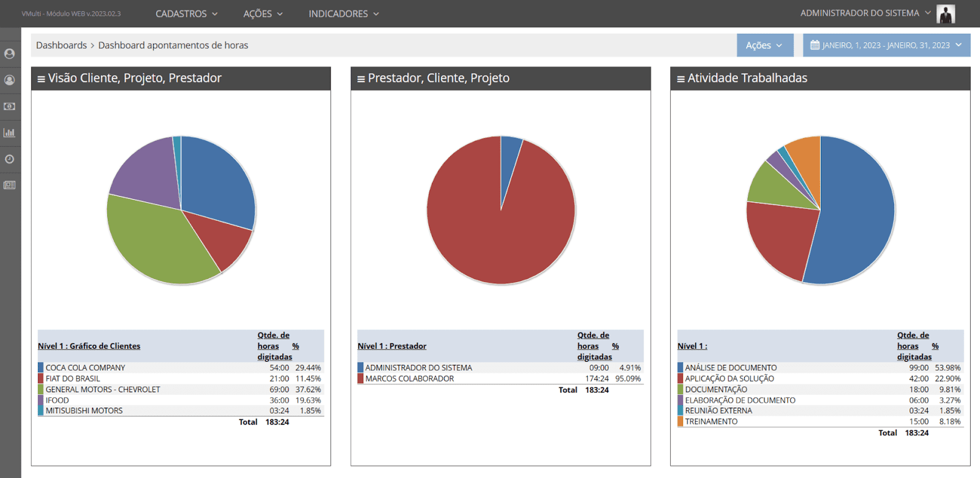Viewport: 980px width, 478px height.
Task: Click the calendar icon in the date range button
Action: 815,45
